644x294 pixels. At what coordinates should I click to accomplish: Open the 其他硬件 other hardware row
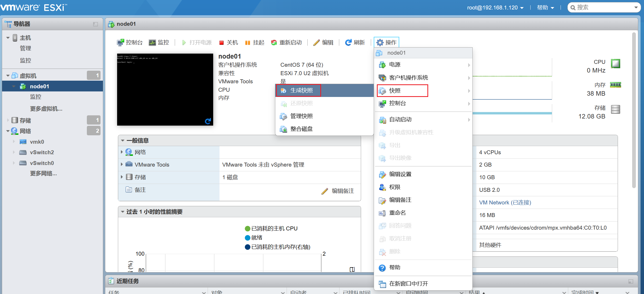[547, 245]
